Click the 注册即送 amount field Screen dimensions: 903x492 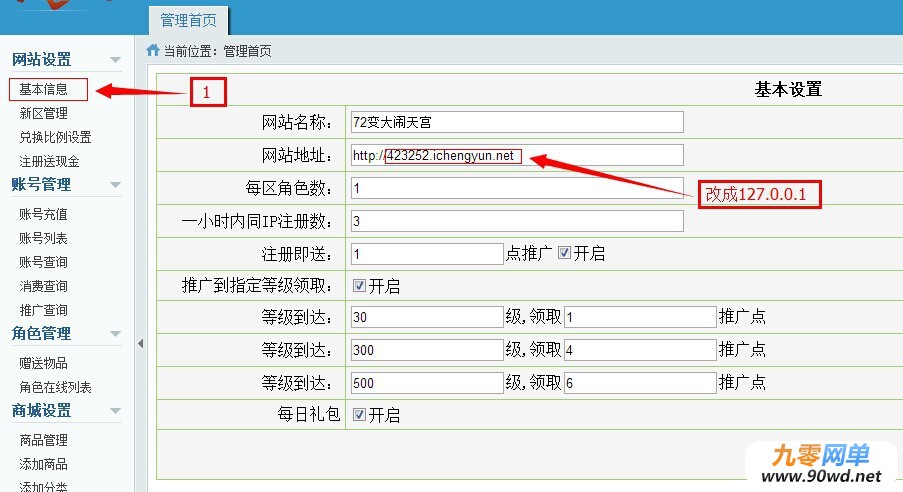(427, 254)
